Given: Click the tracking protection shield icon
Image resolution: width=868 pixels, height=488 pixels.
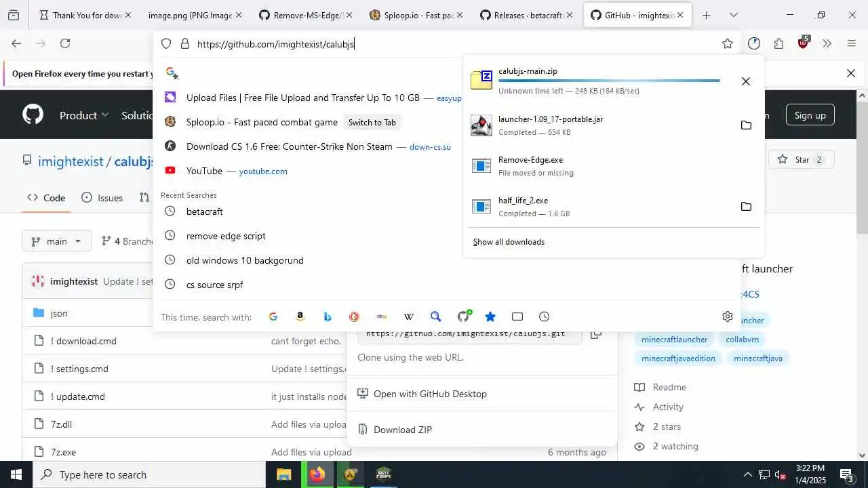Looking at the screenshot, I should [166, 44].
